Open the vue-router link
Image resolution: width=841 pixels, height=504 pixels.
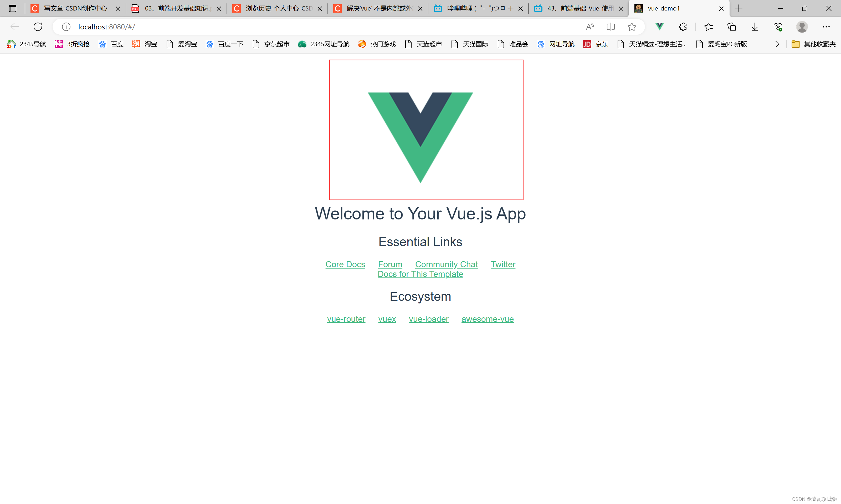pos(347,319)
